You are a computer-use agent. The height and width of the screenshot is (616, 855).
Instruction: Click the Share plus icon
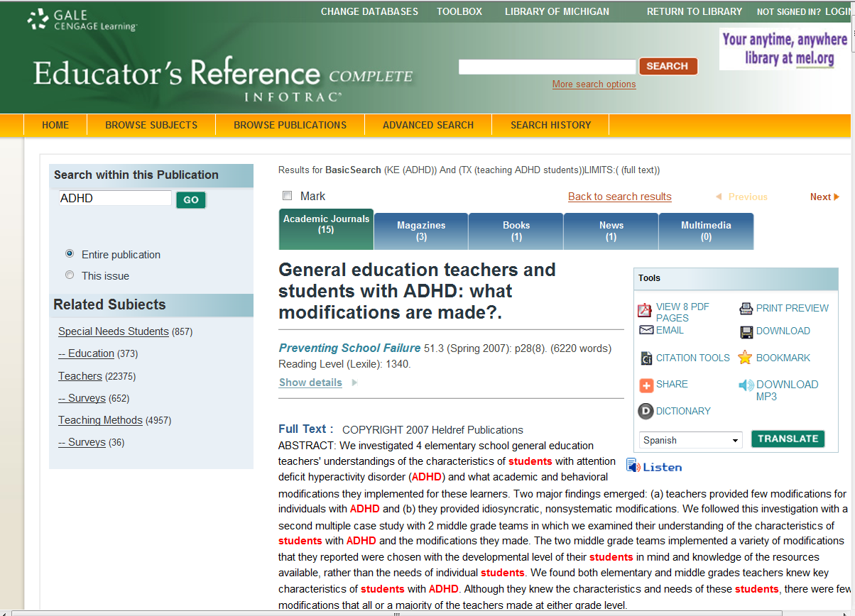[x=646, y=385]
